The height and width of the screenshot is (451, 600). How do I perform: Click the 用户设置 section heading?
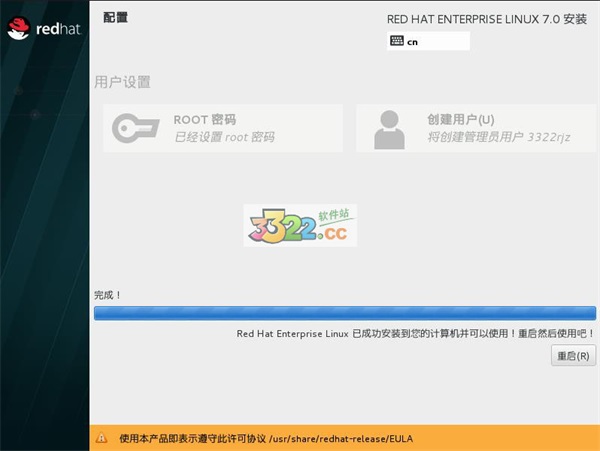click(x=122, y=82)
